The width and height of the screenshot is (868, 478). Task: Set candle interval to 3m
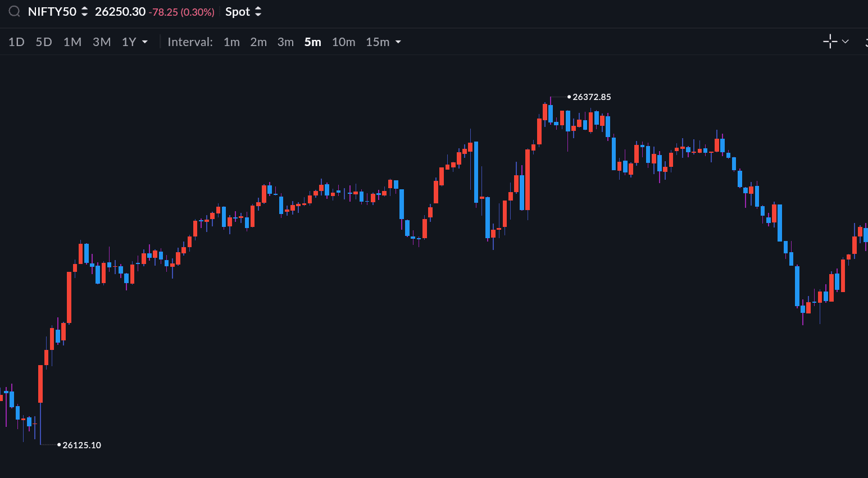click(x=285, y=42)
